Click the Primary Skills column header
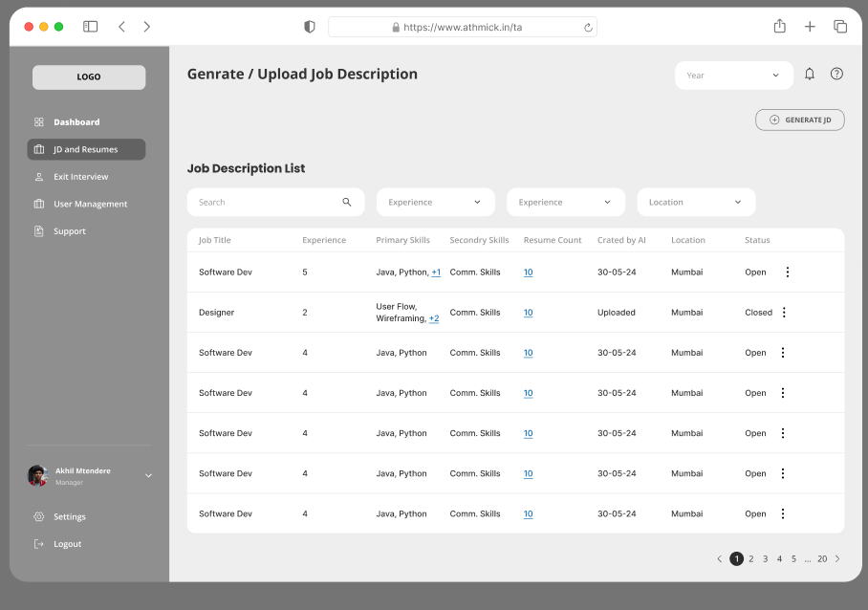Screen dimensions: 868x610 [403, 240]
